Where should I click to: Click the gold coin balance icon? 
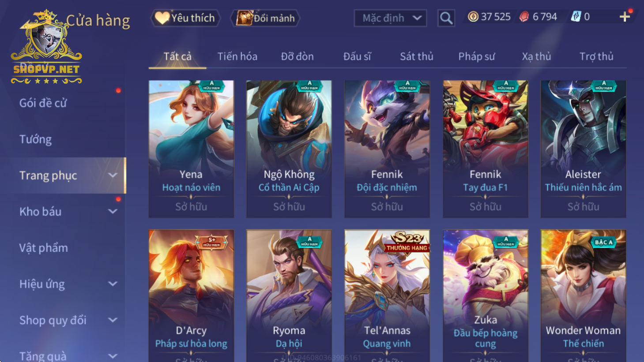click(473, 17)
